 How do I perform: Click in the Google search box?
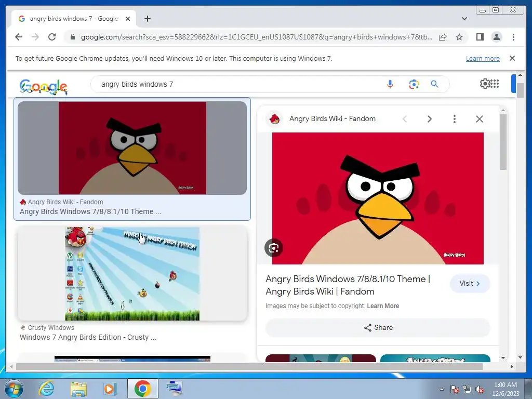(237, 84)
